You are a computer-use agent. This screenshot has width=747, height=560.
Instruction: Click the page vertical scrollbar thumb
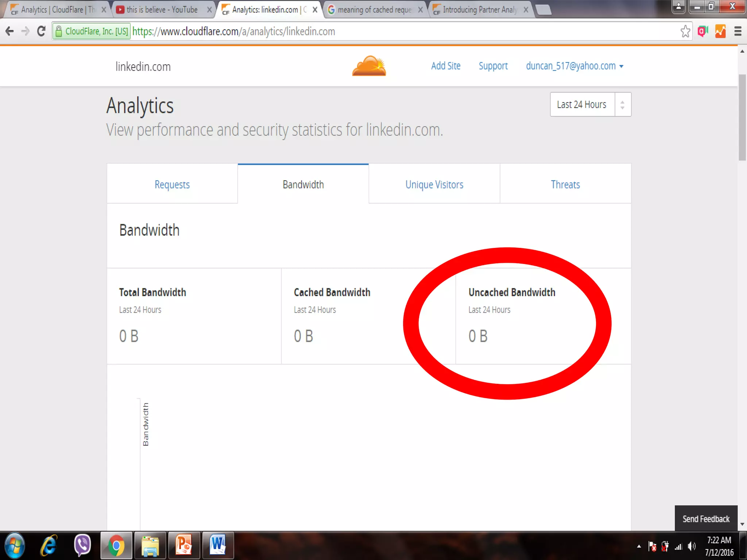(742, 117)
